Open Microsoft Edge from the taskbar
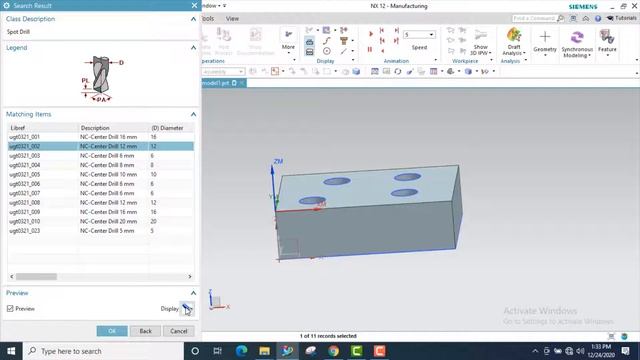The height and width of the screenshot is (360, 640). click(241, 351)
